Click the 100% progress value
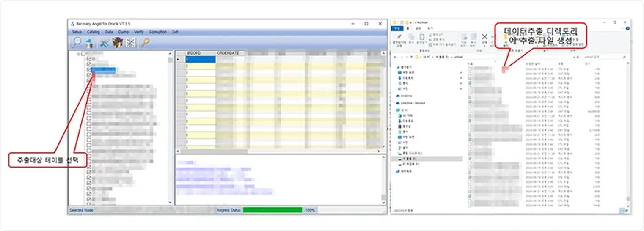This screenshot has height=231, width=644. click(310, 210)
